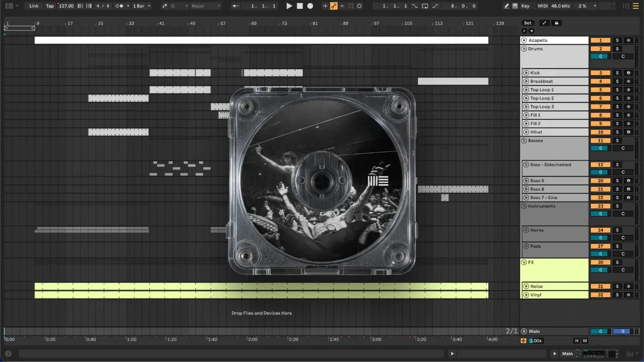This screenshot has height=362, width=644.
Task: Solo the Noise track
Action: [617, 287]
